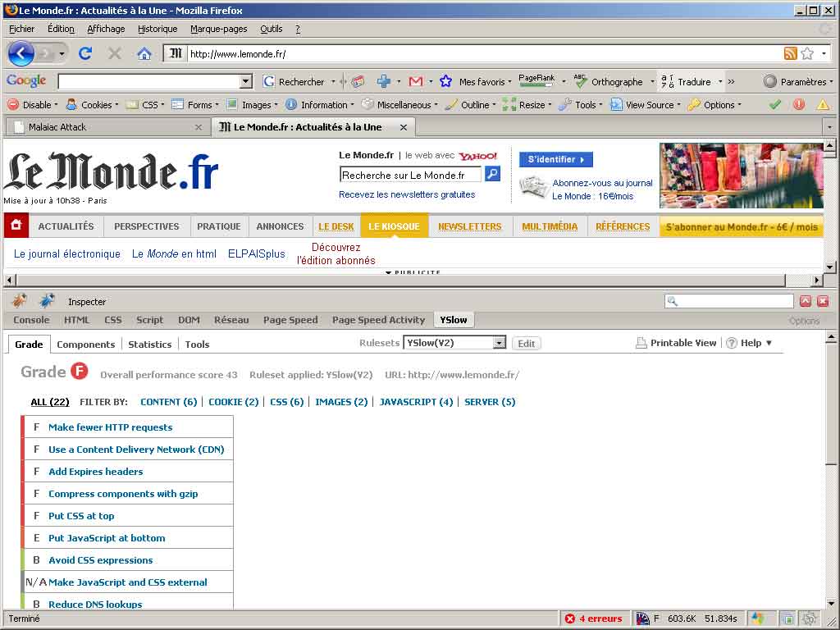Click the Le Monde search magnifier button
The image size is (840, 630).
(x=492, y=174)
